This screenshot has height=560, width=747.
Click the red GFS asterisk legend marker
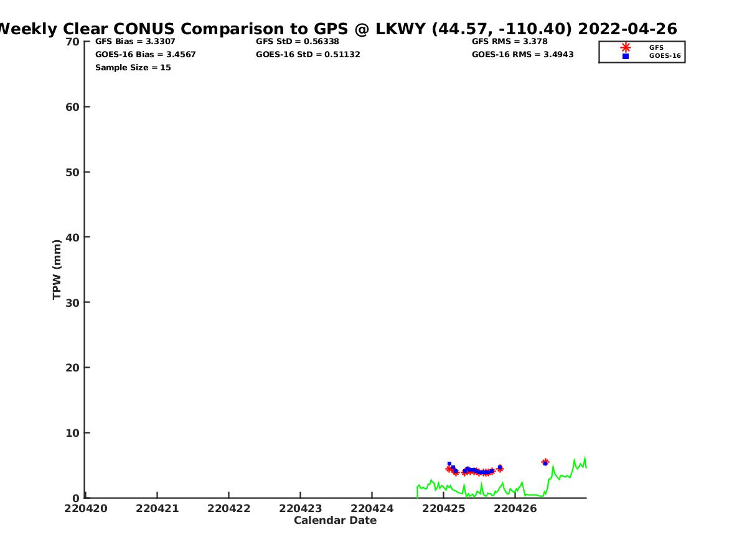tap(626, 47)
